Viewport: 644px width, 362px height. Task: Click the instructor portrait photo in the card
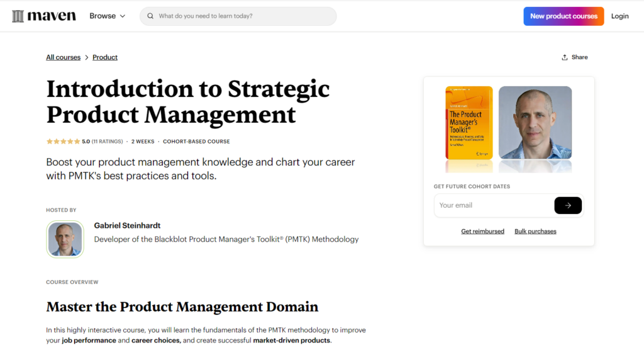[535, 123]
